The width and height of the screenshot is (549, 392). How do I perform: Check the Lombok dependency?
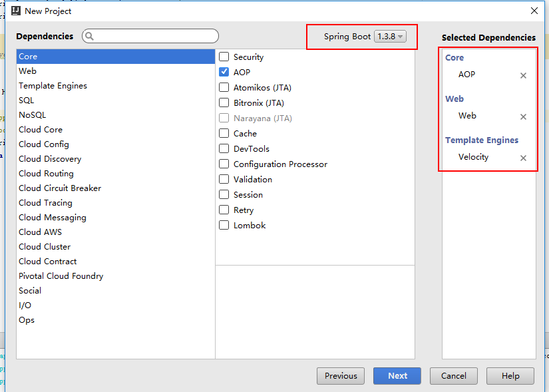pos(224,225)
